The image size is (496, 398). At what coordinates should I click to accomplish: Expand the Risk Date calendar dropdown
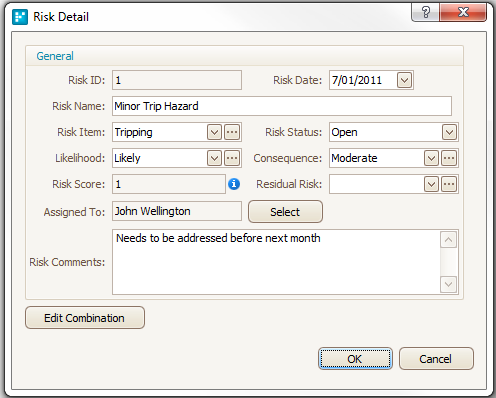404,80
